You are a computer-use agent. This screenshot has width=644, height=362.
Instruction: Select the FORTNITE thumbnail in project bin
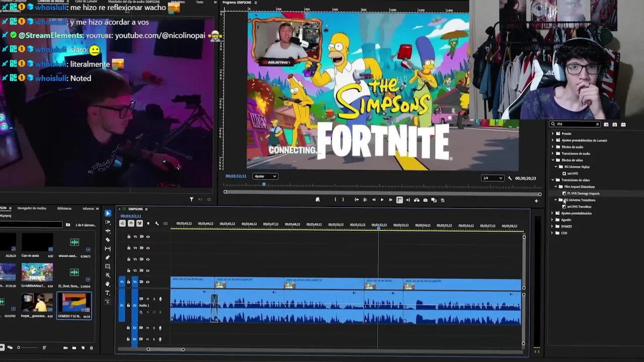(37, 272)
